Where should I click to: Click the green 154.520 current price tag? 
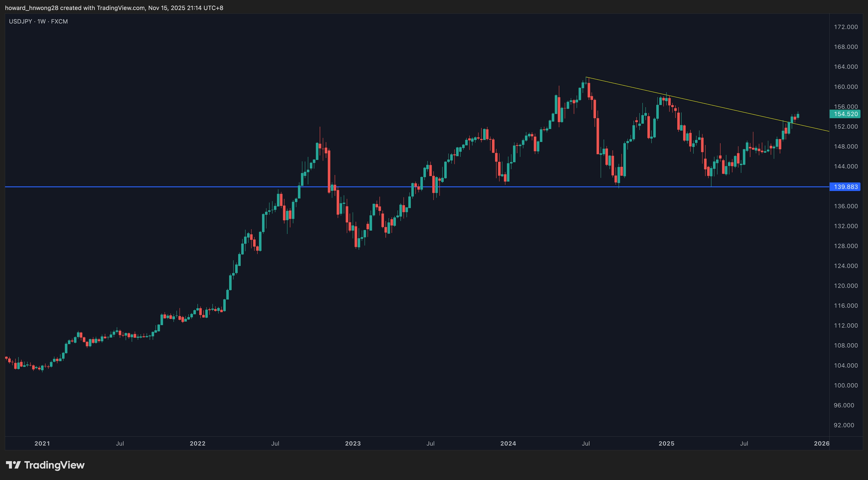[x=845, y=114]
